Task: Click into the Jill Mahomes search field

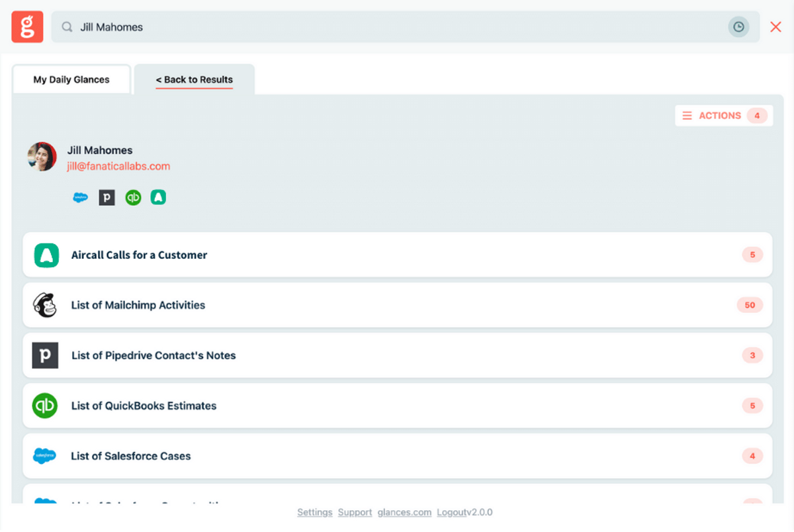Action: click(405, 27)
